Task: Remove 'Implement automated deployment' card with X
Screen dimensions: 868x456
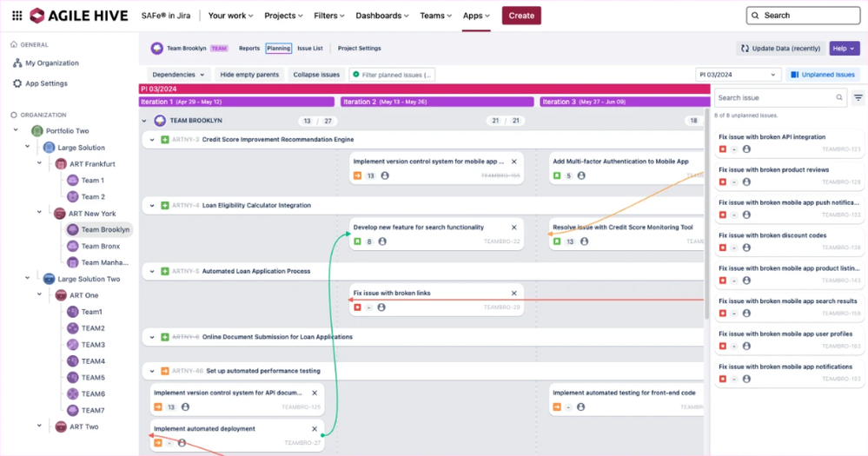Action: coord(315,429)
